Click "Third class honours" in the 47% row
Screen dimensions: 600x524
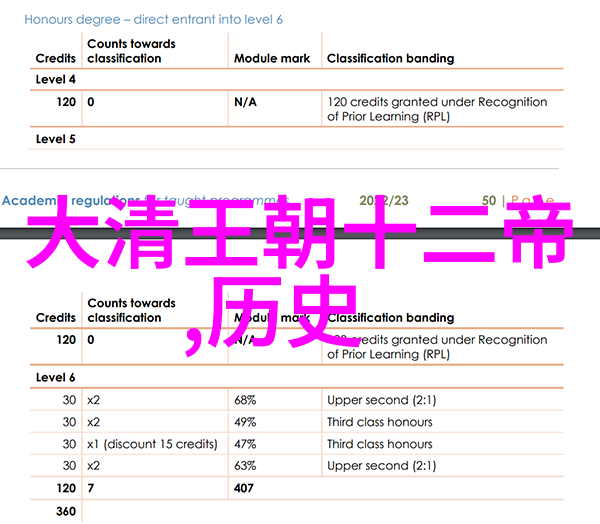coord(380,444)
